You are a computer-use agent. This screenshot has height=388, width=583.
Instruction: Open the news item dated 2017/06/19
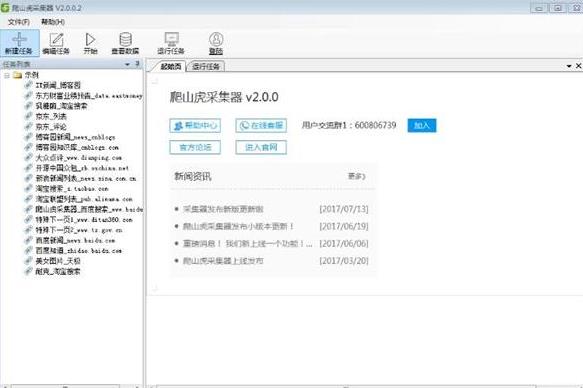pyautogui.click(x=238, y=226)
